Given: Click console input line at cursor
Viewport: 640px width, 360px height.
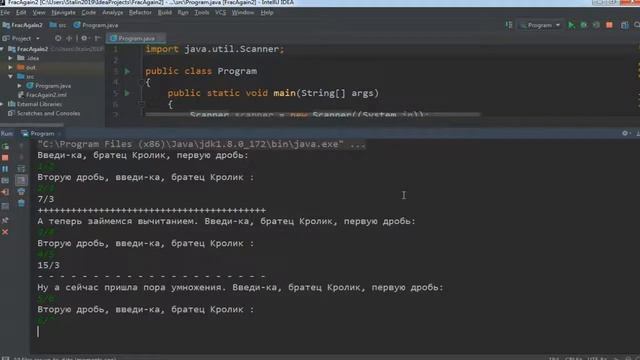Looking at the screenshot, I should [x=38, y=331].
